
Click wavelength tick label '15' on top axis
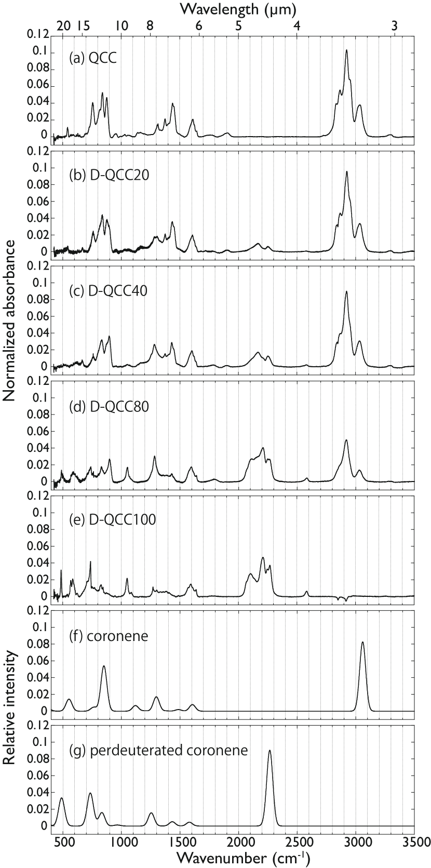click(x=83, y=26)
